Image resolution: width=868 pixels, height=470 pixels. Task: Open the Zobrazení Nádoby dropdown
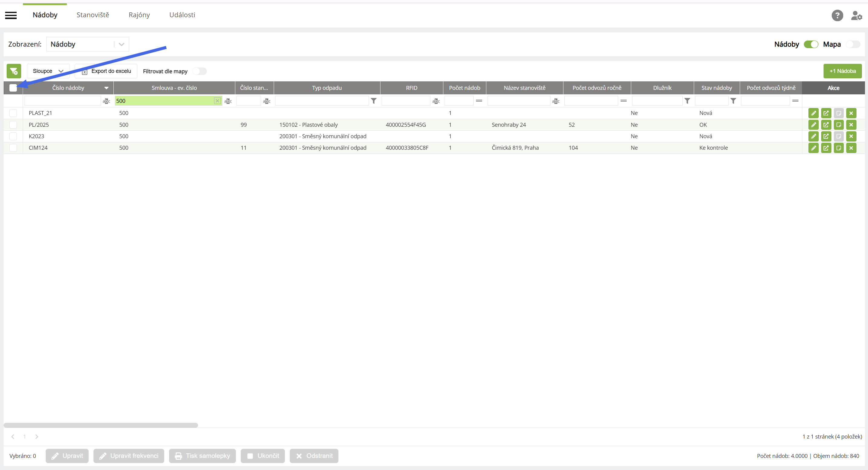click(x=88, y=44)
